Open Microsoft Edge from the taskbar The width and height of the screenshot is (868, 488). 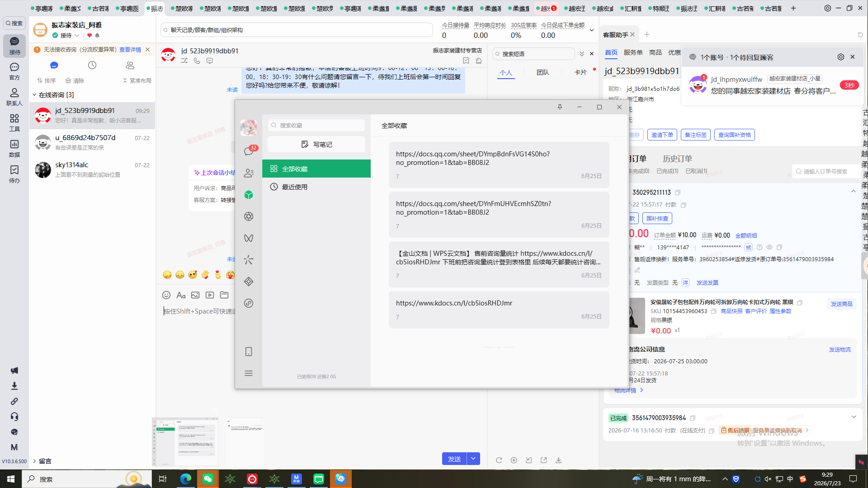pos(186,479)
